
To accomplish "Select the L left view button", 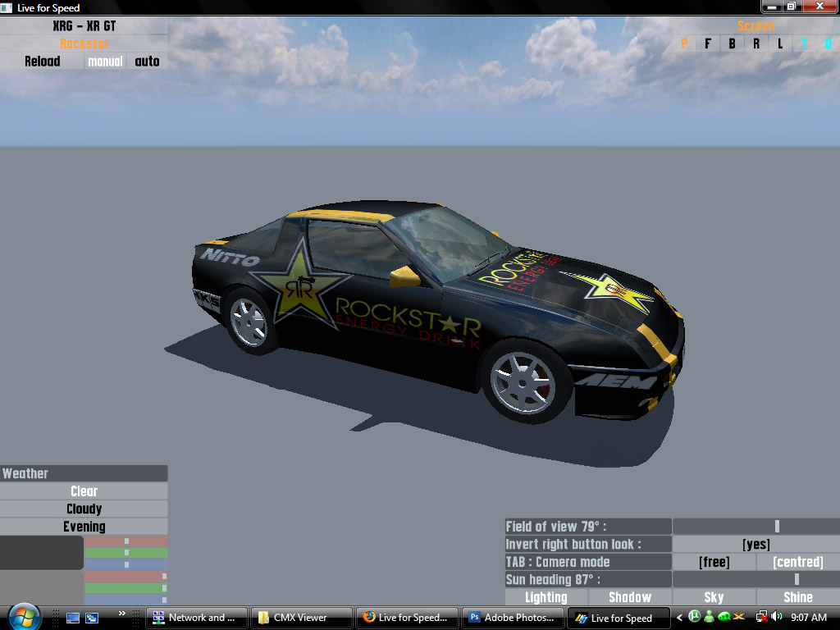I will coord(780,43).
